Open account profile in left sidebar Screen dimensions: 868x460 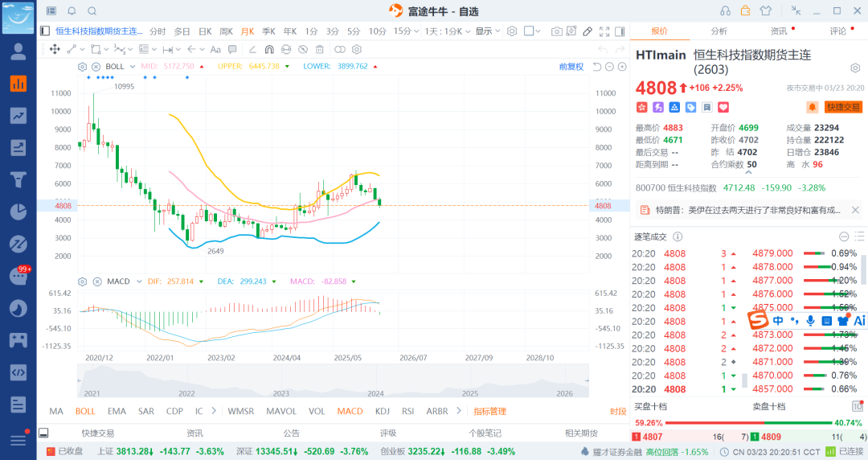18,51
